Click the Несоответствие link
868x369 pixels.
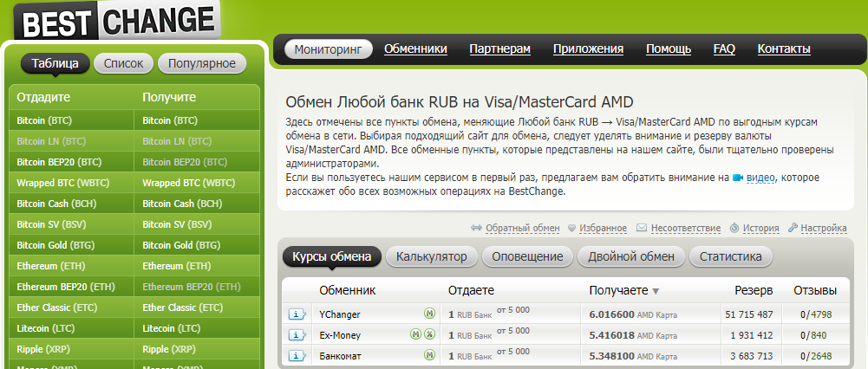(686, 228)
